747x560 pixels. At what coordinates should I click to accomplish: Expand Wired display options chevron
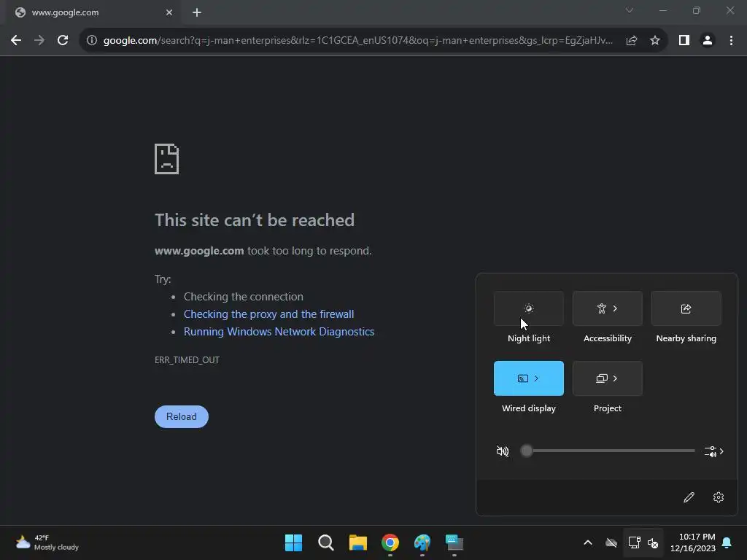(x=536, y=378)
